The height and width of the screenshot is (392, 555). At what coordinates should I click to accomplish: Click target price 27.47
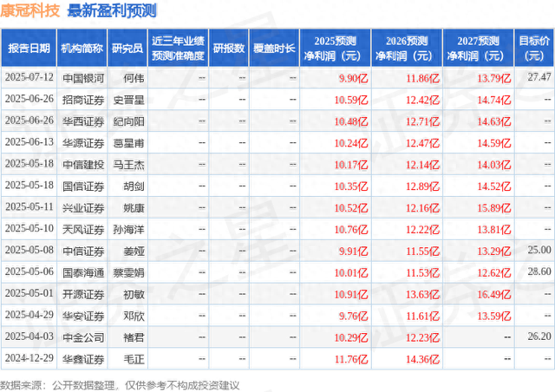(539, 77)
